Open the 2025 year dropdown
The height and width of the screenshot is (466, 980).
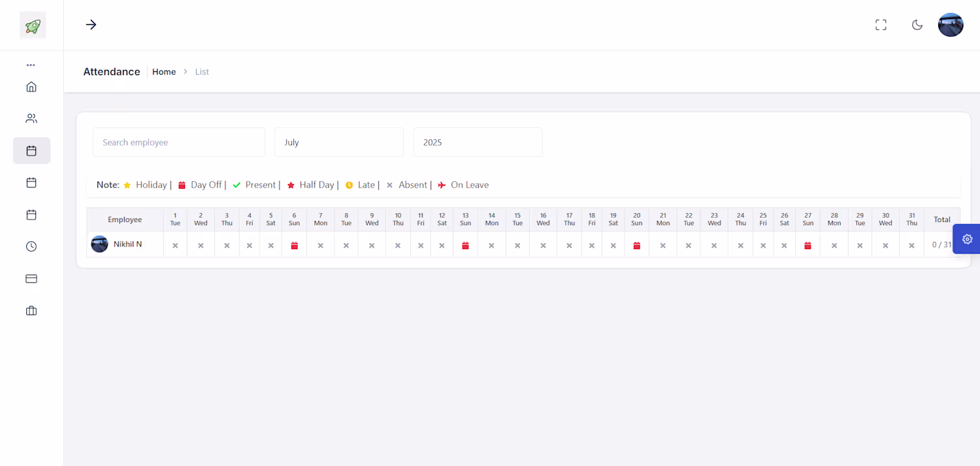tap(478, 142)
